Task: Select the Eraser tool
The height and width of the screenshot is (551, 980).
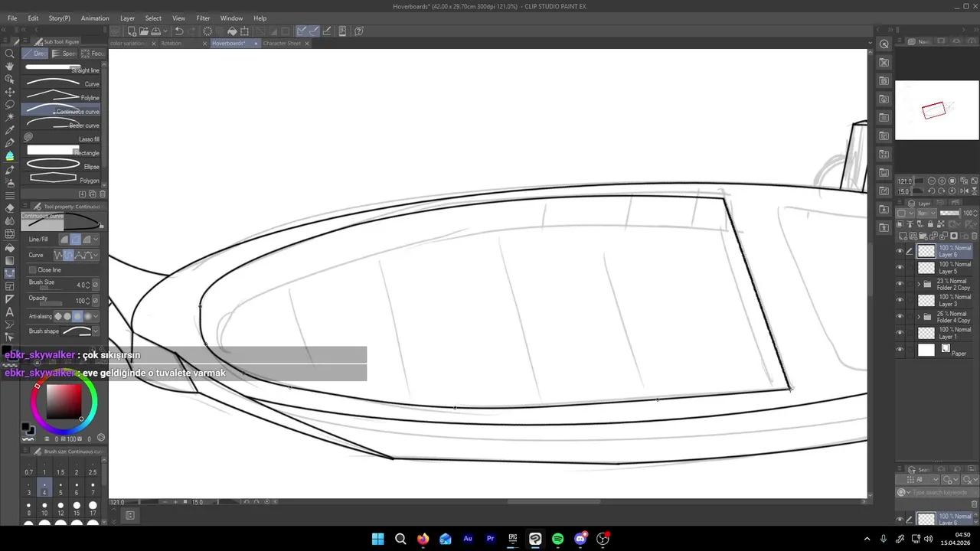Action: pyautogui.click(x=10, y=208)
